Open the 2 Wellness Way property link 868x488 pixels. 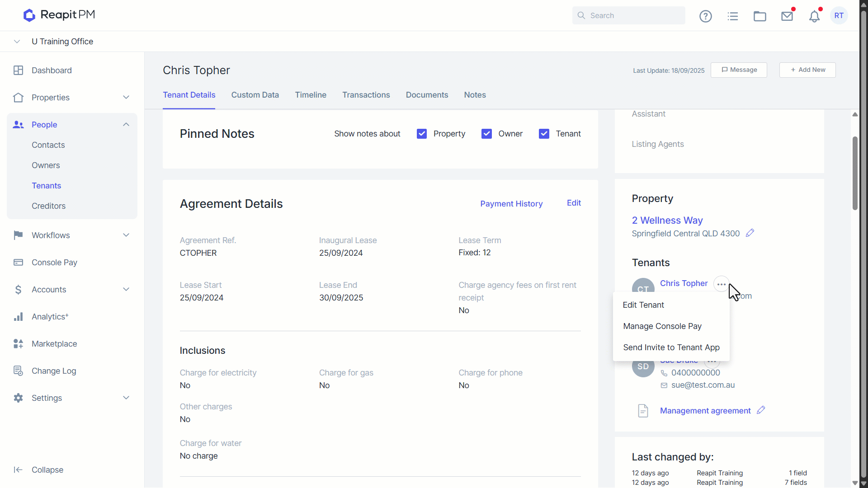667,220
